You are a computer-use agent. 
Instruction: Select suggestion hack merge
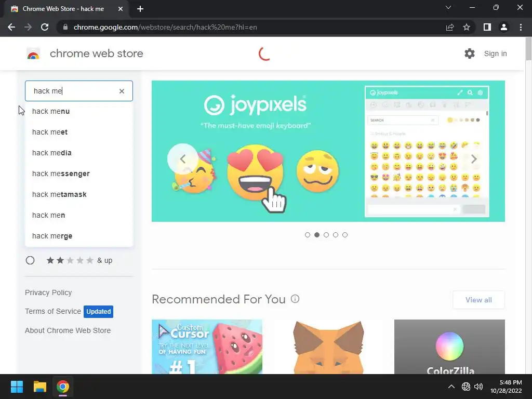click(79, 236)
